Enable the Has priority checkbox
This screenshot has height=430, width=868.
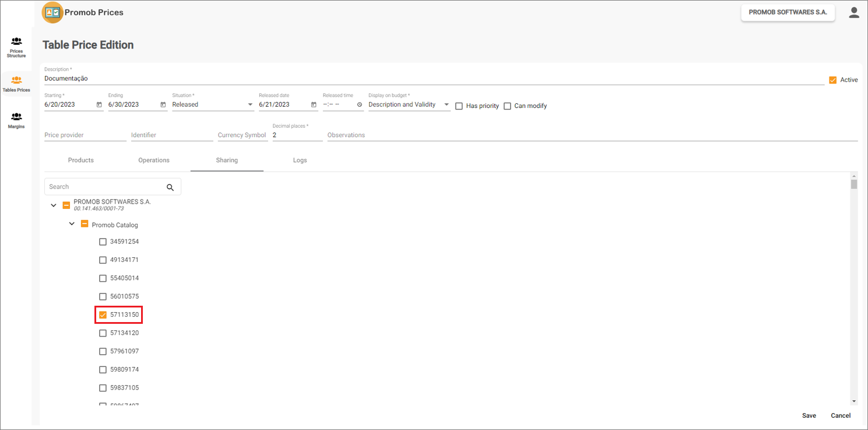coord(459,106)
